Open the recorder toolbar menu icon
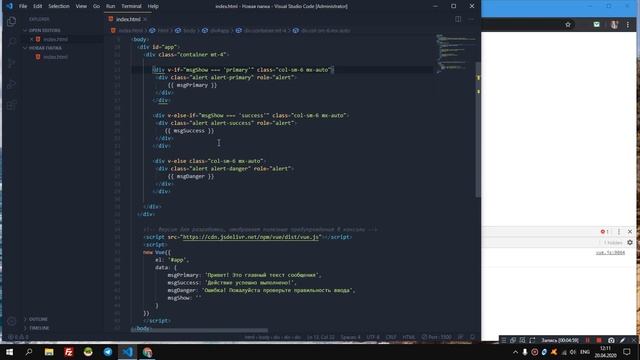 click(x=504, y=340)
